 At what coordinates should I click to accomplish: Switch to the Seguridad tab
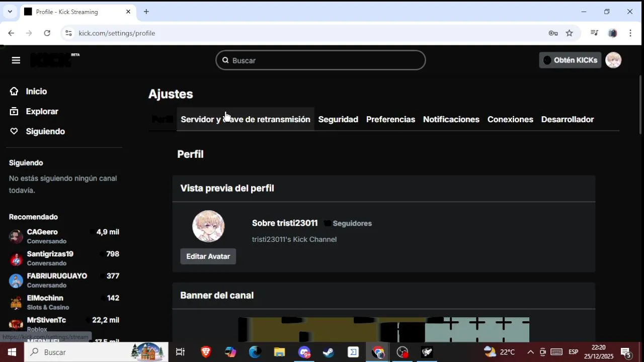click(x=338, y=120)
